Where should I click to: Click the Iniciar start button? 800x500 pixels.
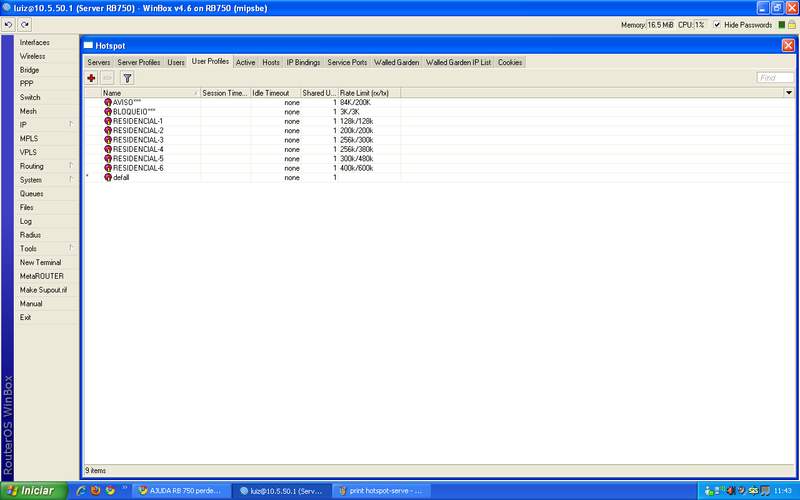pyautogui.click(x=33, y=491)
